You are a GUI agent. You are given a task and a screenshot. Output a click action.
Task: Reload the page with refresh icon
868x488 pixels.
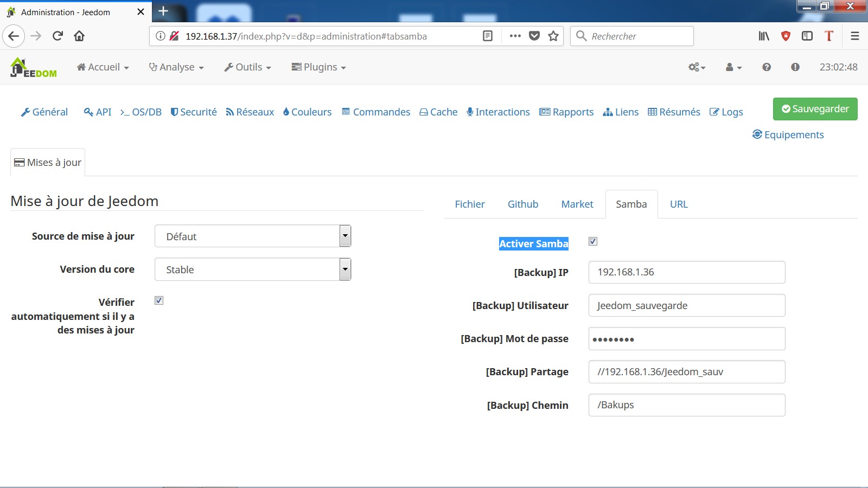coord(58,36)
